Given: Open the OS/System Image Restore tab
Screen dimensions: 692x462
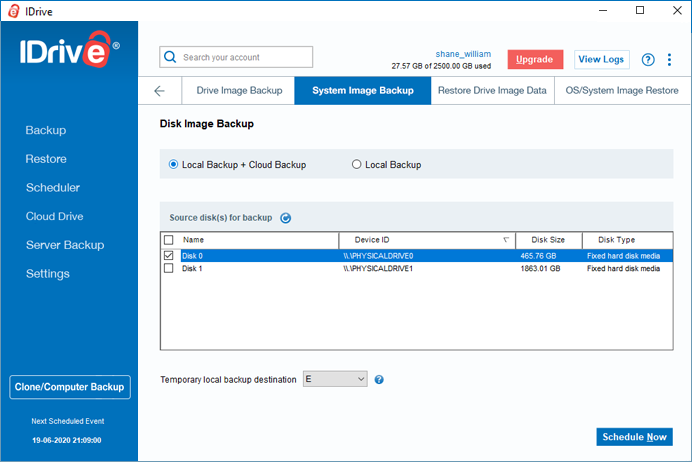Looking at the screenshot, I should pos(622,90).
